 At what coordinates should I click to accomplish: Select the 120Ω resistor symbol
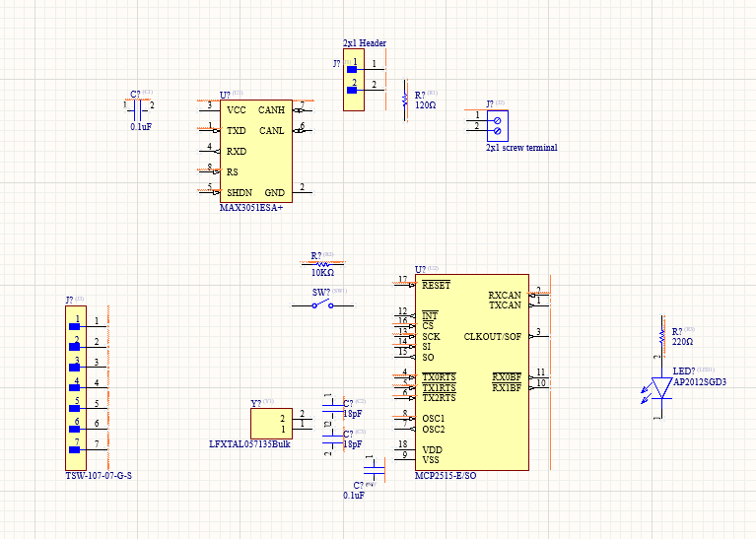click(x=405, y=100)
